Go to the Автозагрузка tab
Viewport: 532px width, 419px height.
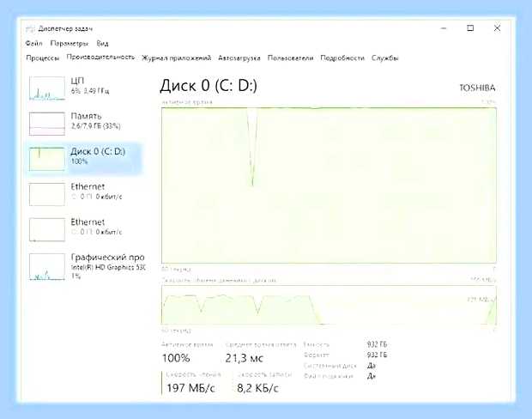click(x=239, y=58)
